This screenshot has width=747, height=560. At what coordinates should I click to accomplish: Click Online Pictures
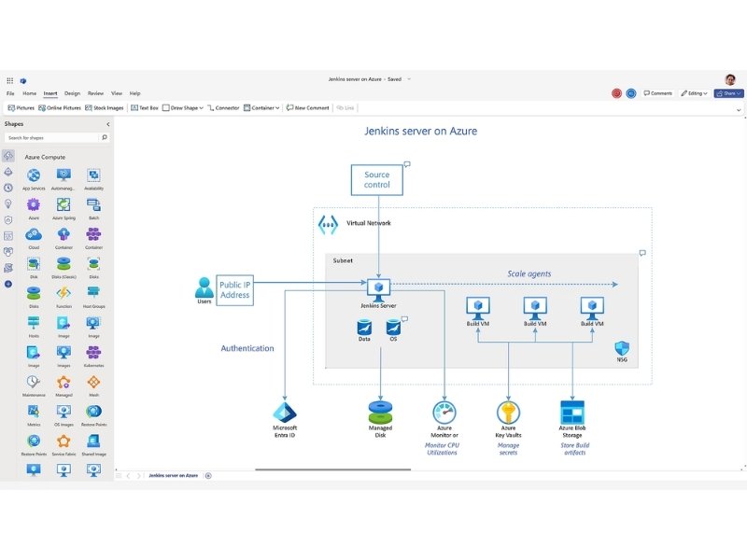click(x=60, y=108)
